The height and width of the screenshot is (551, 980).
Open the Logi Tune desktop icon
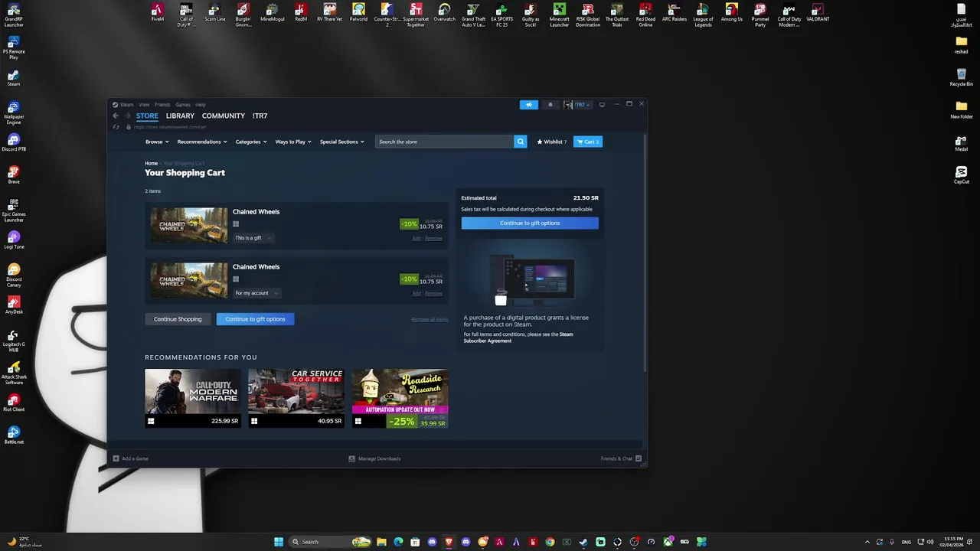click(x=14, y=240)
